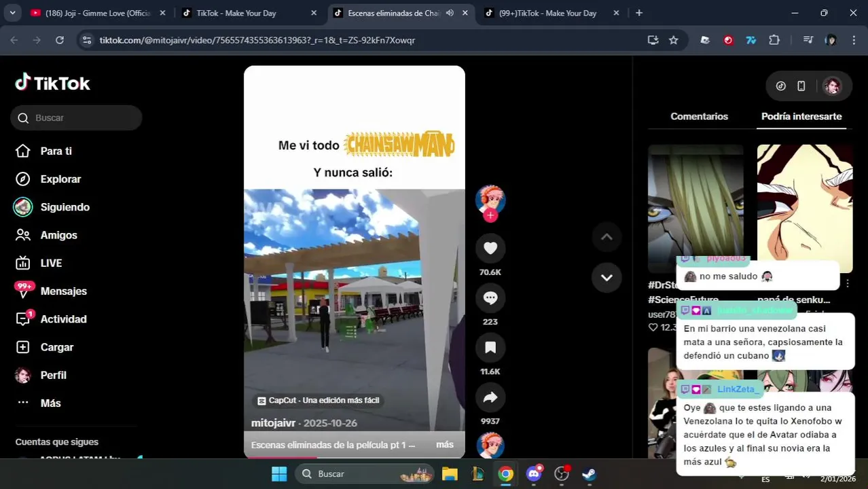Open the red circular extension icon
The width and height of the screenshot is (868, 489).
[x=728, y=40]
